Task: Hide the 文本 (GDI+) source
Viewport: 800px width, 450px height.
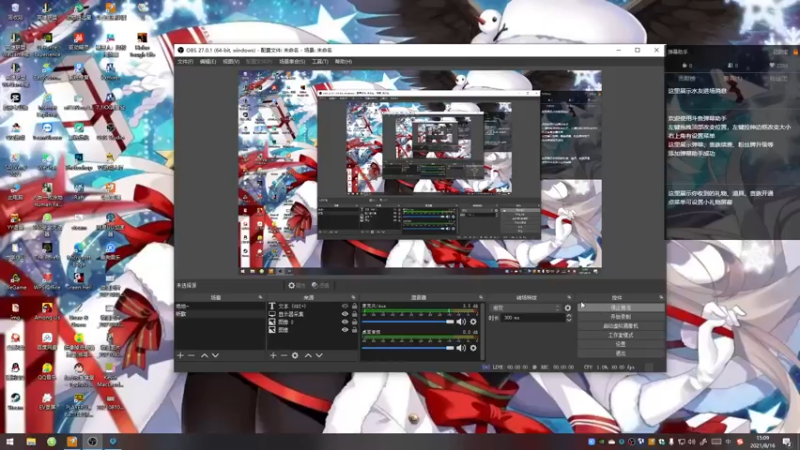Action: [345, 306]
